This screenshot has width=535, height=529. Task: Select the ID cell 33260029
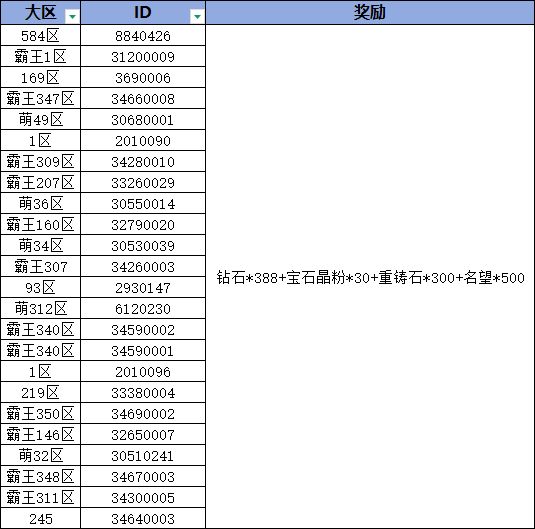click(x=143, y=182)
